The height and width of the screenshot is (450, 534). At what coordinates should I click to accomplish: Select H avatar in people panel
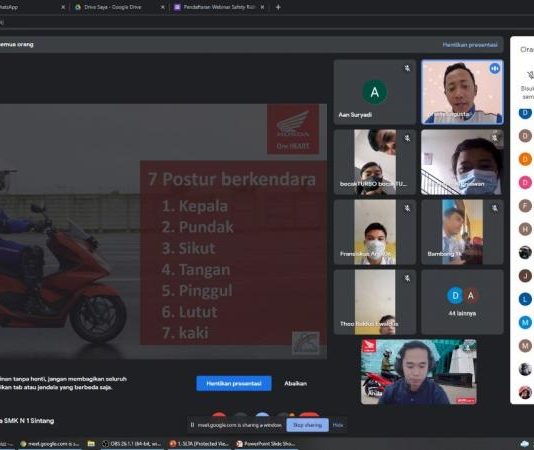pos(525,229)
